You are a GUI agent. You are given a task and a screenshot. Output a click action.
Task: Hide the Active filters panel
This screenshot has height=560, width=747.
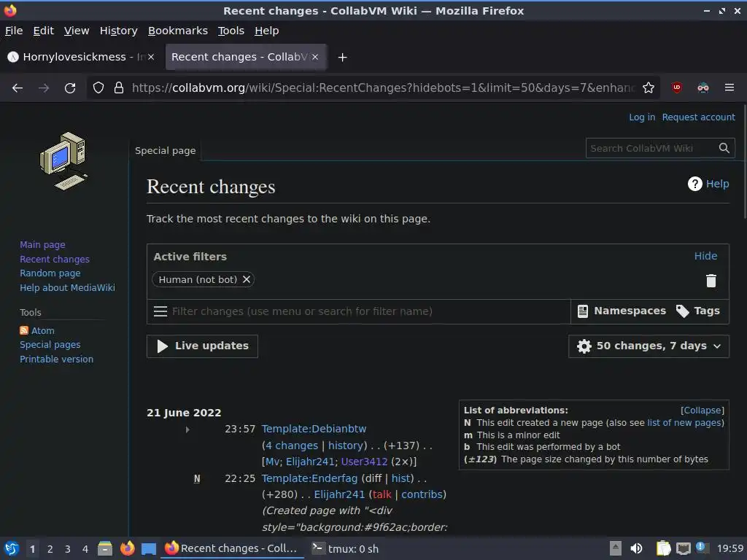(705, 256)
